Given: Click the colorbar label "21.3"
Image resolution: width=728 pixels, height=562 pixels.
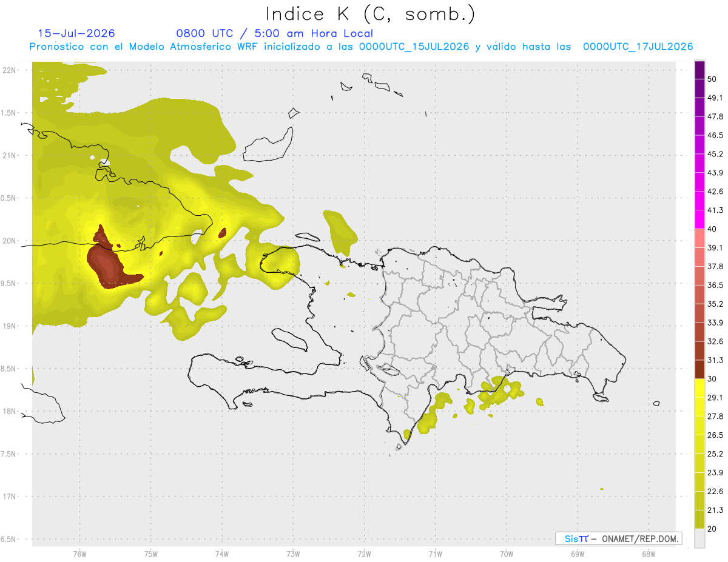Looking at the screenshot, I should pos(716,510).
